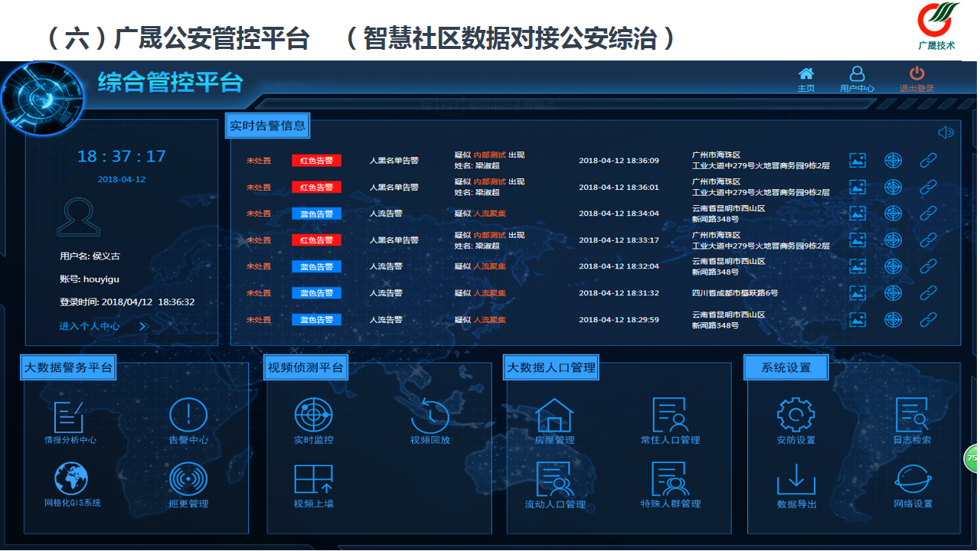Click 退出登录 logout button
Viewport: 980px width, 551px height.
[x=916, y=78]
